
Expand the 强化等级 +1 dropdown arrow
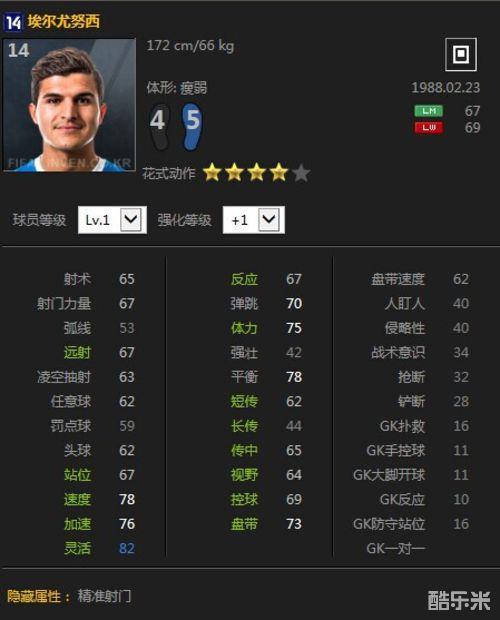coord(269,219)
